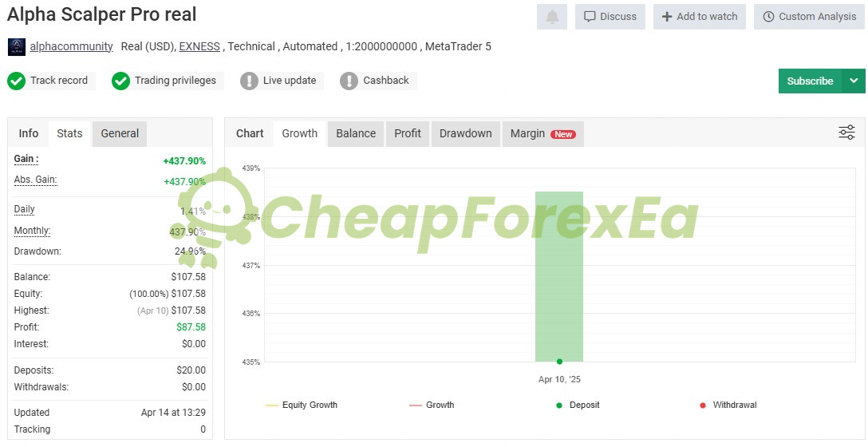868x447 pixels.
Task: Click the Balance value $107.58
Action: point(188,277)
